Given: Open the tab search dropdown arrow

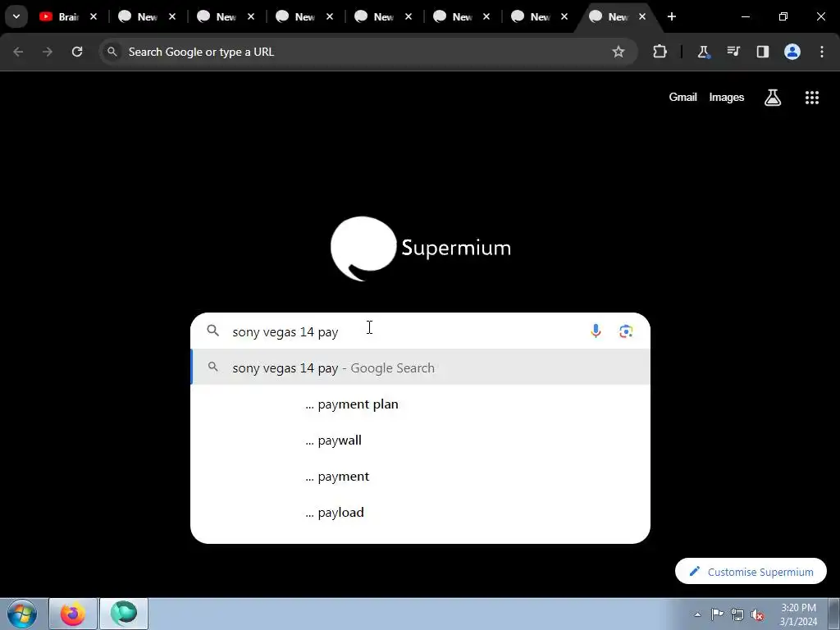Looking at the screenshot, I should tap(16, 16).
